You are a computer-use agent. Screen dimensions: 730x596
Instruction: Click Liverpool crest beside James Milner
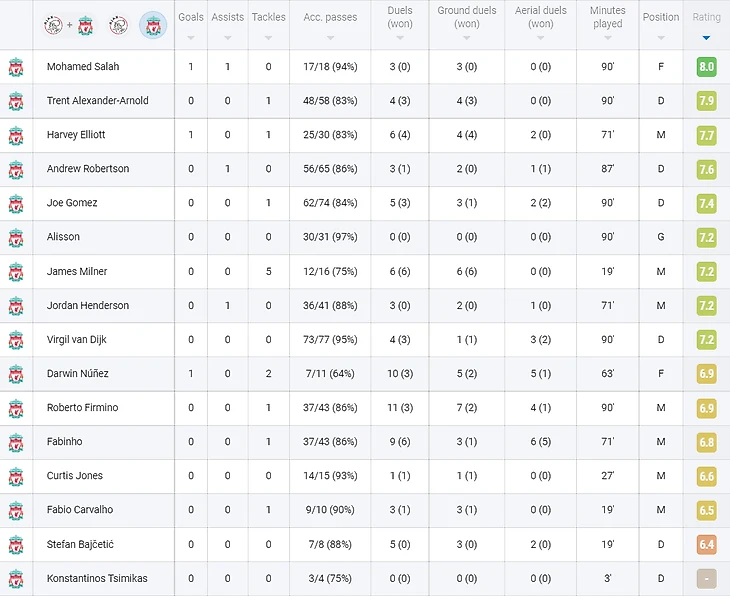(x=16, y=271)
